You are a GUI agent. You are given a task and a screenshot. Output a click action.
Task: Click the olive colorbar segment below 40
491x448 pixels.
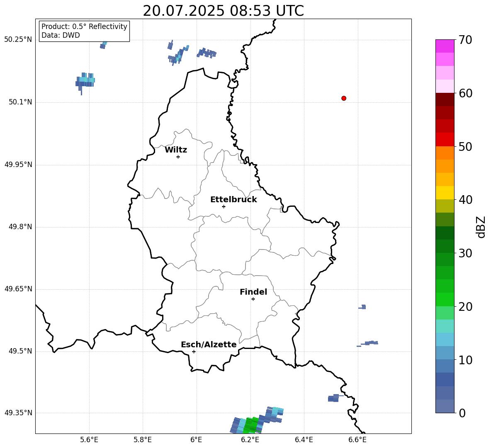click(445, 206)
